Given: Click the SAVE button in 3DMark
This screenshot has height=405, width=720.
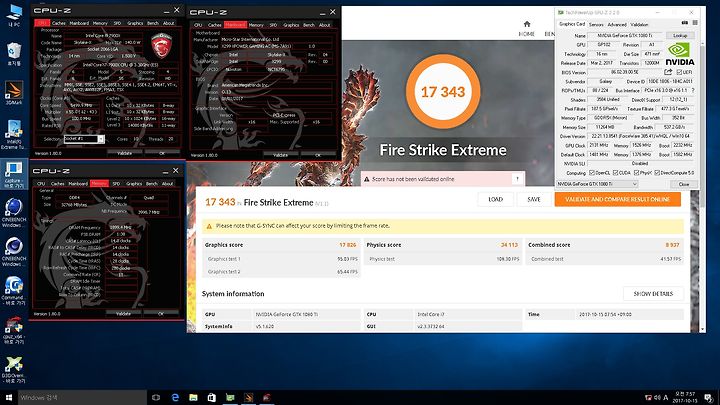Looking at the screenshot, I should [x=534, y=199].
